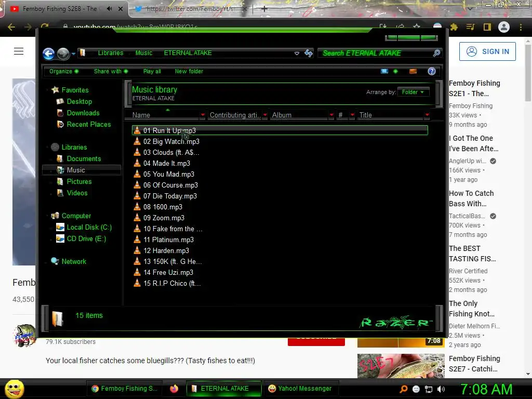Sort by the Title column header
The width and height of the screenshot is (532, 399).
tap(391, 115)
